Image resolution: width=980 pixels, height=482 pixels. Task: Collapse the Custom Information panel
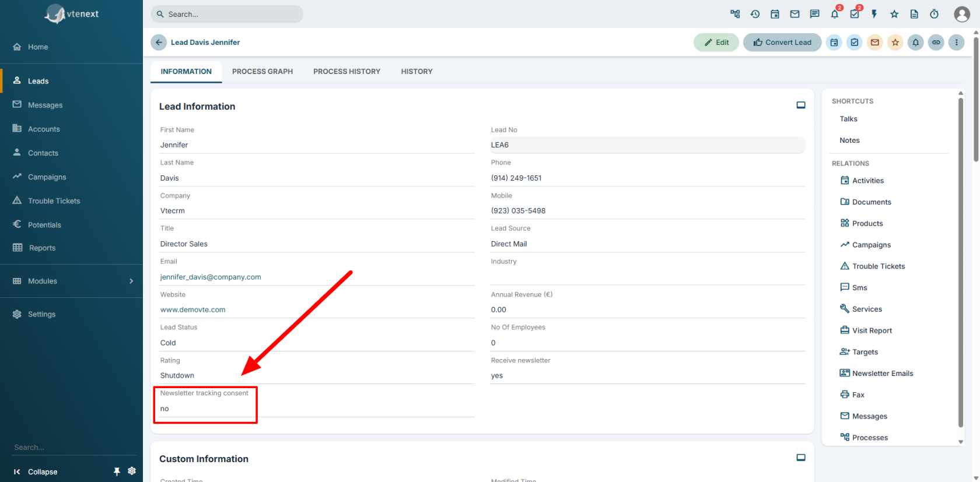click(x=801, y=458)
